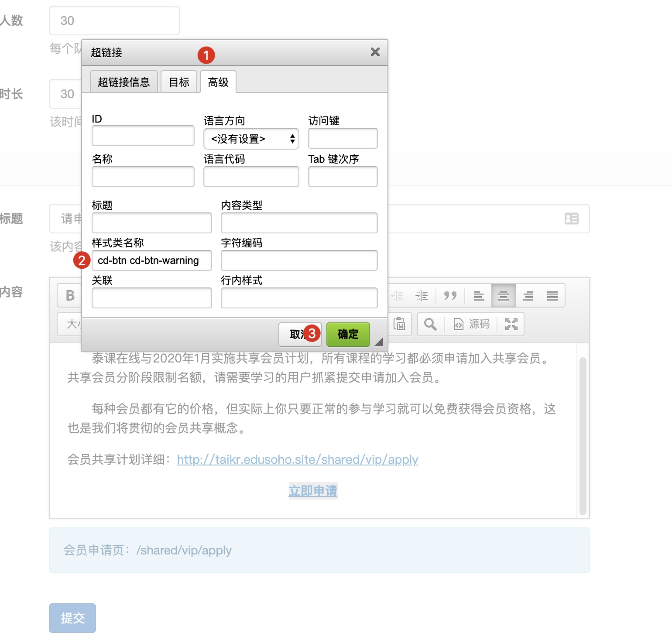Viewport: 672px width, 643px height.
Task: Grab the dialog corner handle
Action: [x=379, y=342]
